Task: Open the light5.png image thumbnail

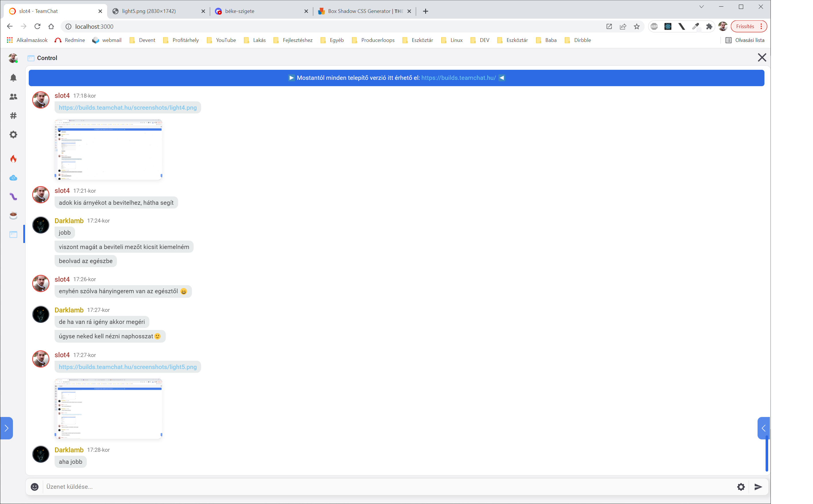Action: coord(108,409)
